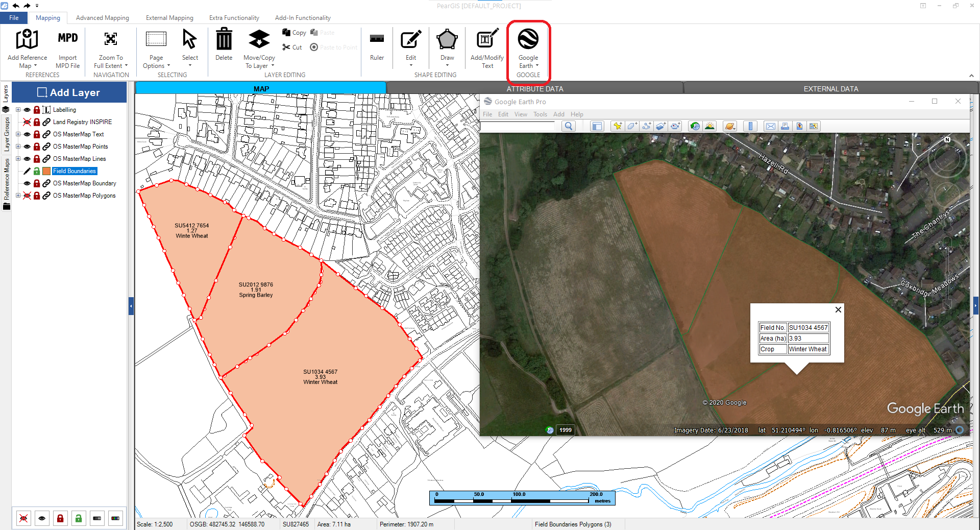This screenshot has width=980, height=530.
Task: Click the Draw polygon tool
Action: [x=447, y=39]
